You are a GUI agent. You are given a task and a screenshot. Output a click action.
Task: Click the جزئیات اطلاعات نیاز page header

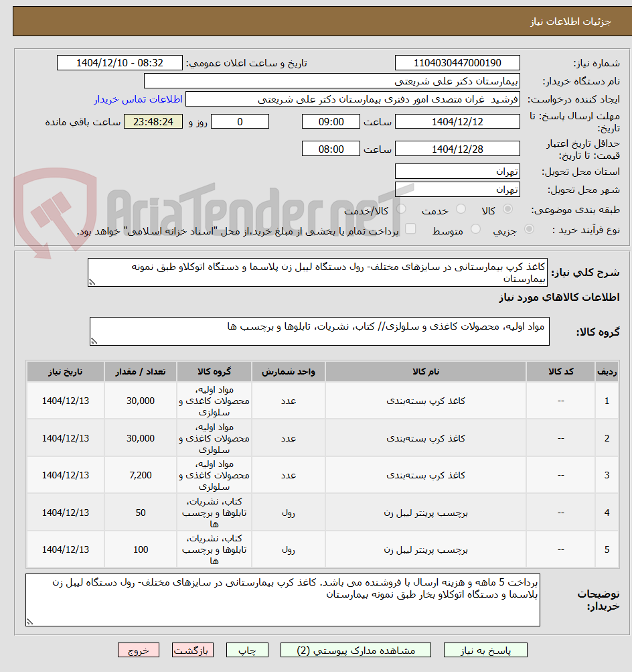click(x=571, y=21)
